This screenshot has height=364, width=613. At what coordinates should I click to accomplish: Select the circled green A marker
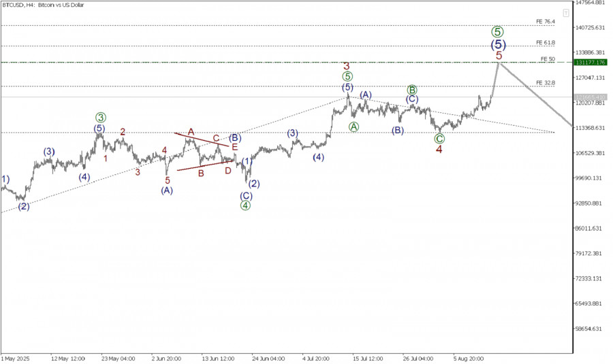[x=353, y=127]
